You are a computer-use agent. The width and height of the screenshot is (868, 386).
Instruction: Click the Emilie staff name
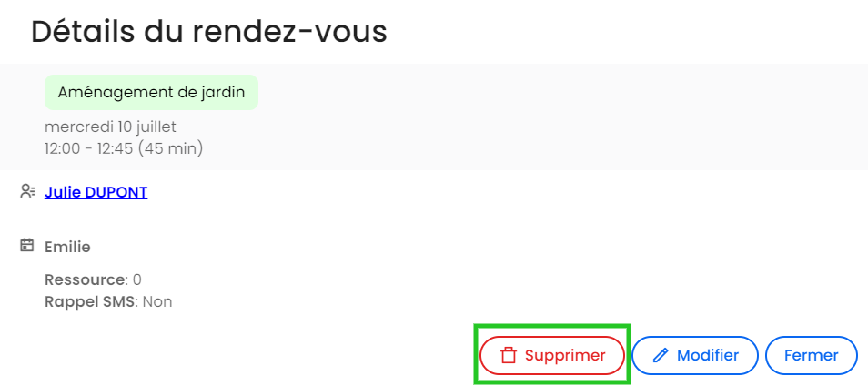67,247
